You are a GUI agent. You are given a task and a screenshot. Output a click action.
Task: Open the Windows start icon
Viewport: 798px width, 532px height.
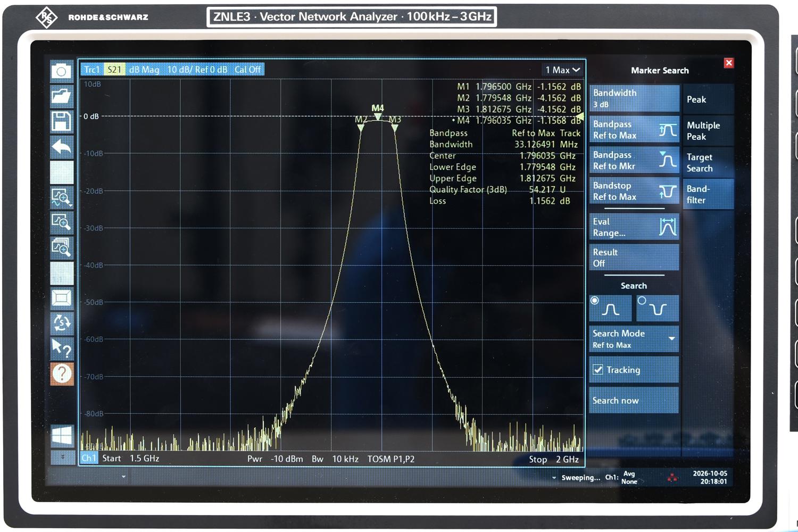(62, 436)
